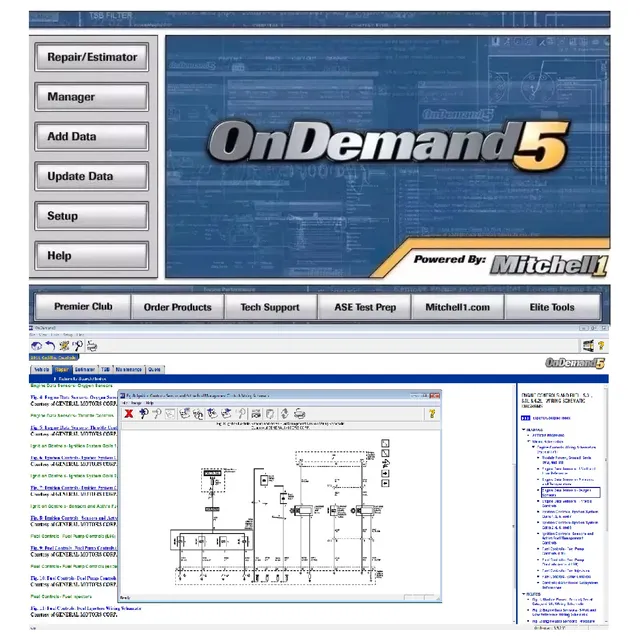Open the Fig. 4 Oxygen Sensors link
This screenshot has height=640, width=640.
coord(73,397)
